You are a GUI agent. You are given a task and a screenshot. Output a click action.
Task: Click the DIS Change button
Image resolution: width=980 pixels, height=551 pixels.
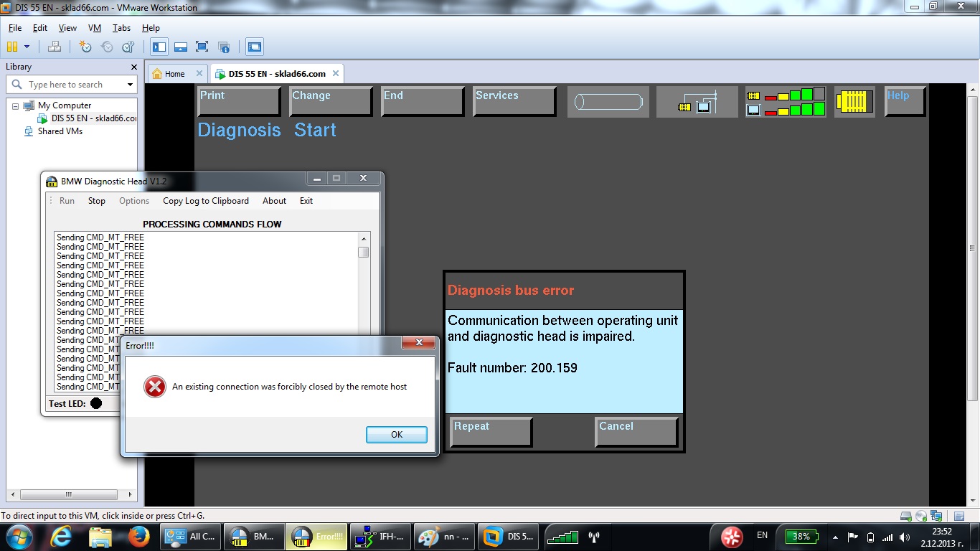tap(331, 101)
